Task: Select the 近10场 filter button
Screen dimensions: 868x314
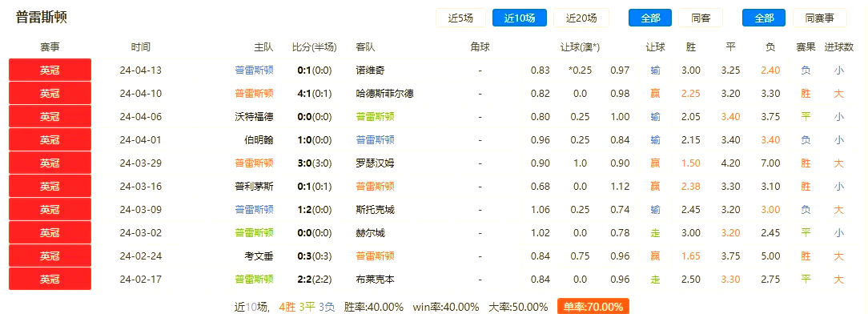Action: pos(520,18)
